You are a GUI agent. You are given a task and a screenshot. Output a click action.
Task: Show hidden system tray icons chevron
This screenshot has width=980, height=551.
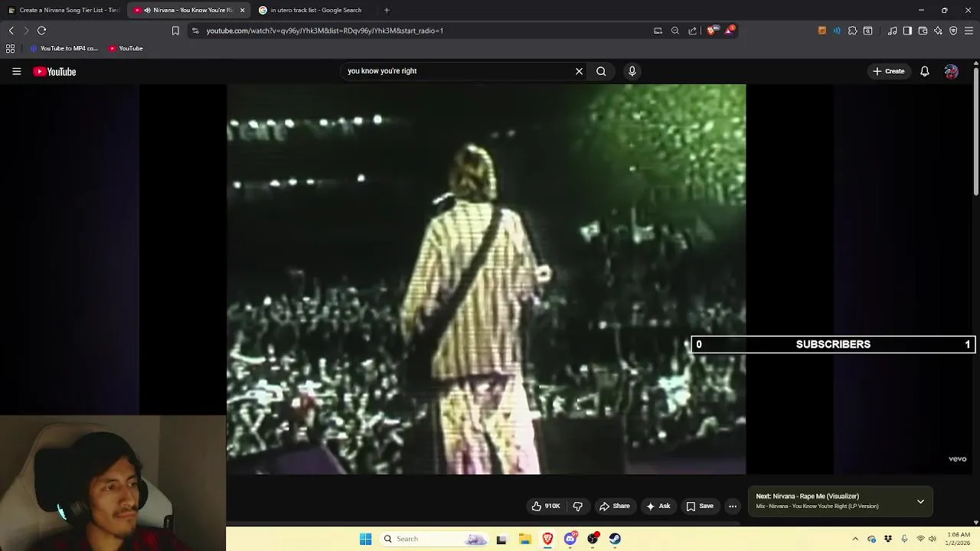point(855,539)
